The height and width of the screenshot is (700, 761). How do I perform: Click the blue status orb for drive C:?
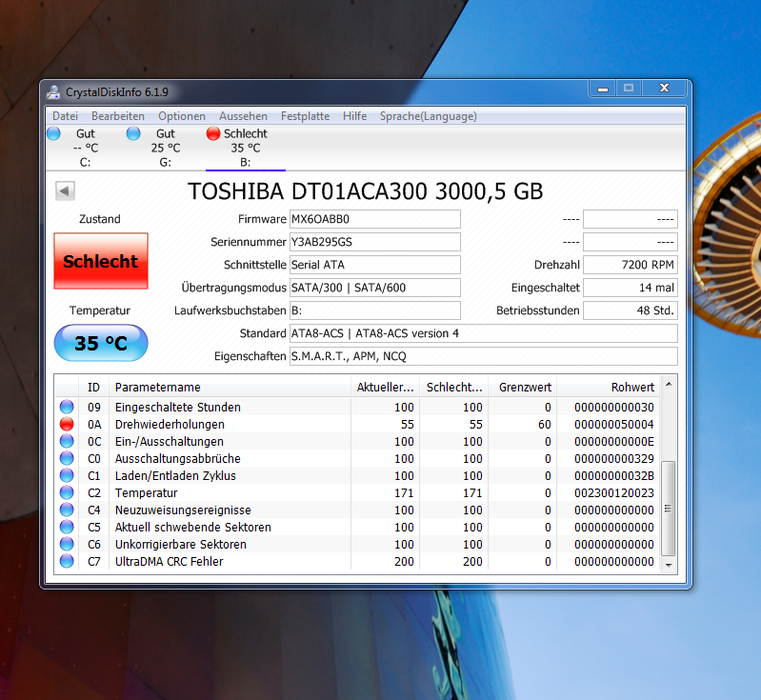54,133
